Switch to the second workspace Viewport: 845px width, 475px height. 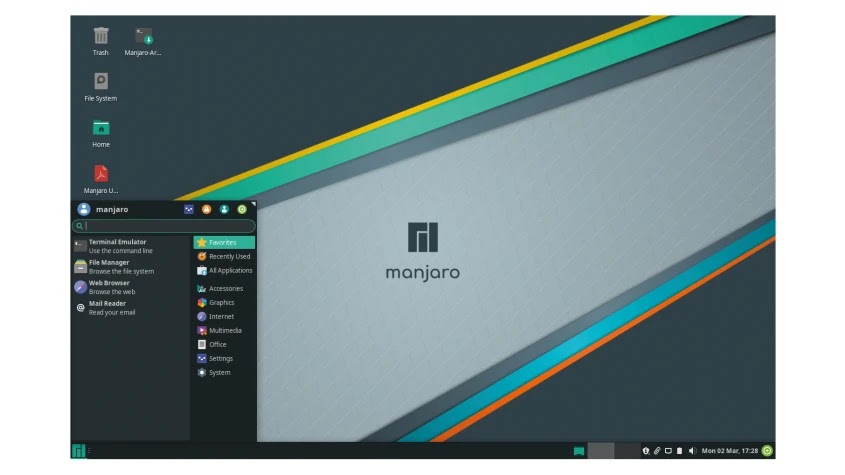[x=627, y=451]
